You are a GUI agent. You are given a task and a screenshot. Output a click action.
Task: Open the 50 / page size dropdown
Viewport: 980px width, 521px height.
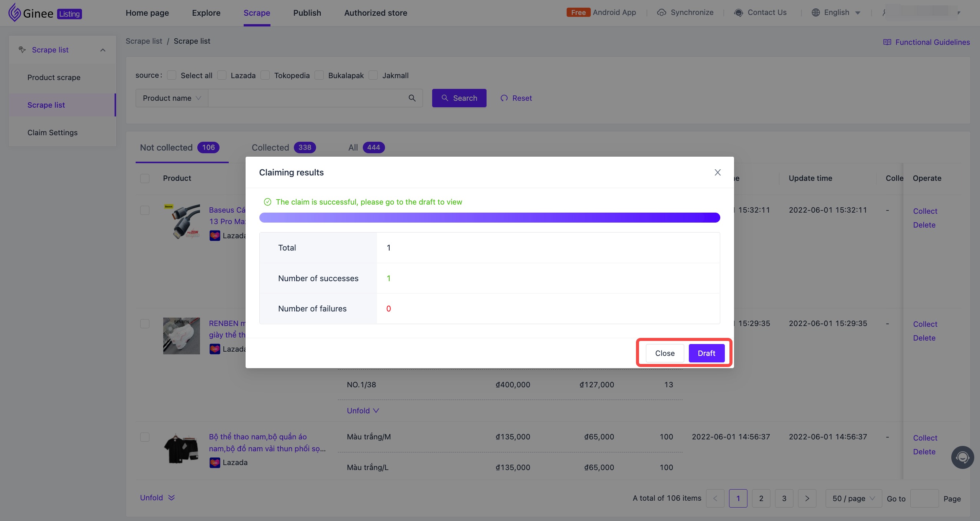pos(854,498)
